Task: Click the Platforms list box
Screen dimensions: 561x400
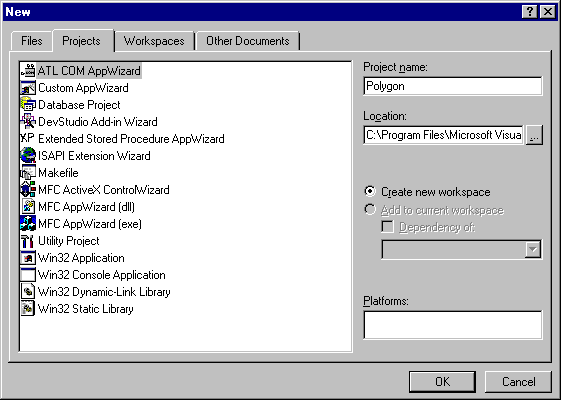Action: pos(453,325)
